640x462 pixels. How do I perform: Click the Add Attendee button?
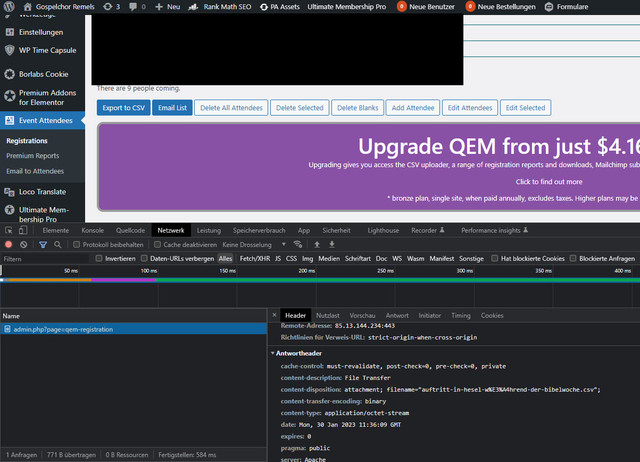(x=413, y=108)
